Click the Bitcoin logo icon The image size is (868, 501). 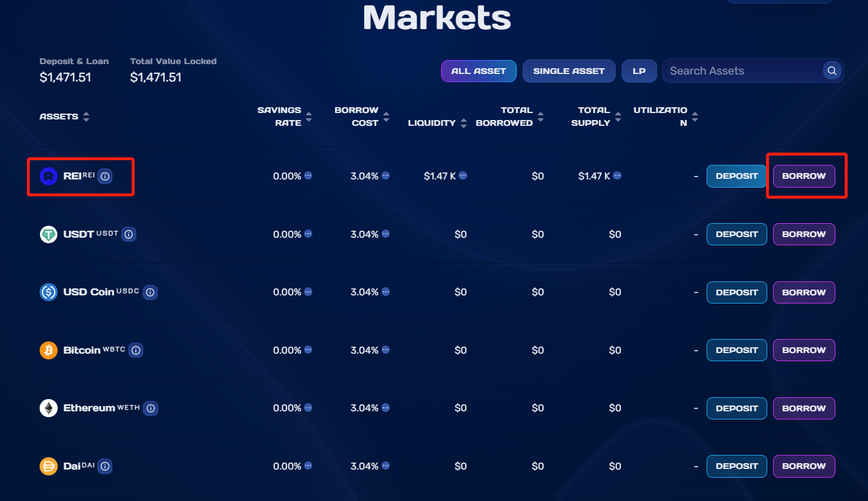click(x=48, y=350)
